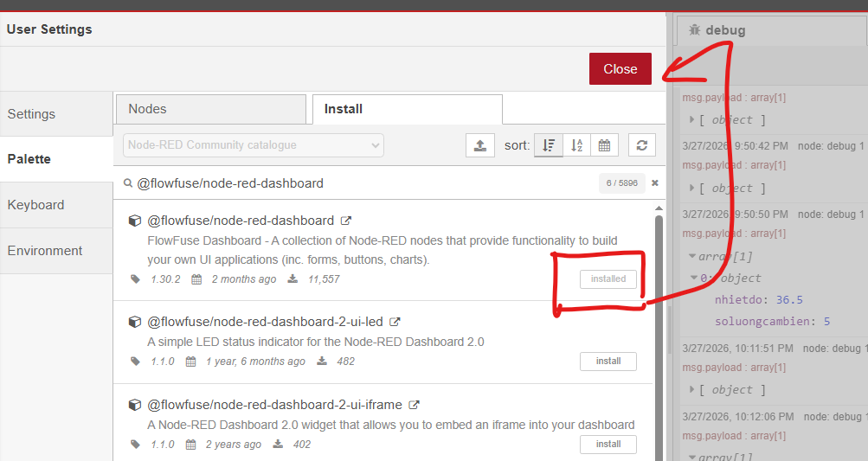Open external link for node-red-dashboard-2-ui-led
The width and height of the screenshot is (868, 461).
[395, 322]
